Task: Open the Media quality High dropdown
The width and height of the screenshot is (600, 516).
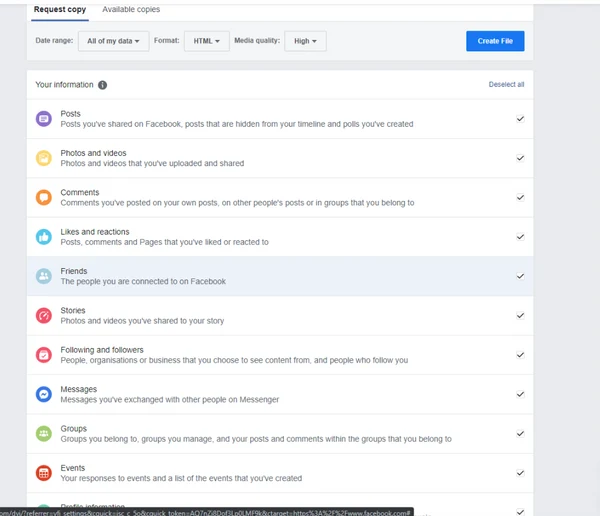Action: click(305, 41)
